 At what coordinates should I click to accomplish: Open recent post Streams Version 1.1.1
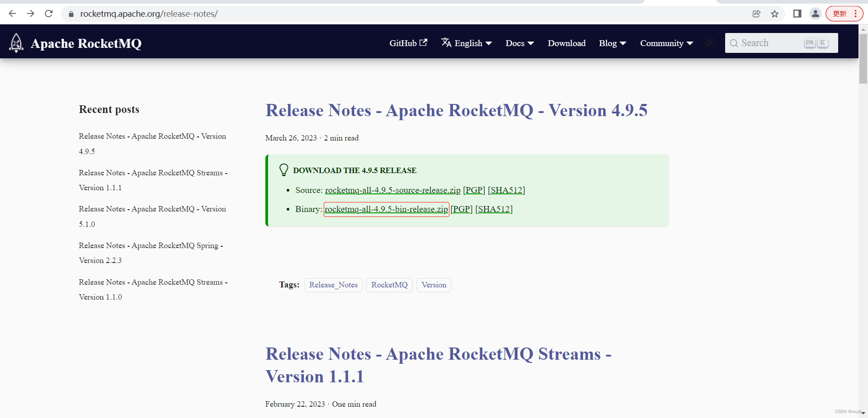point(153,180)
